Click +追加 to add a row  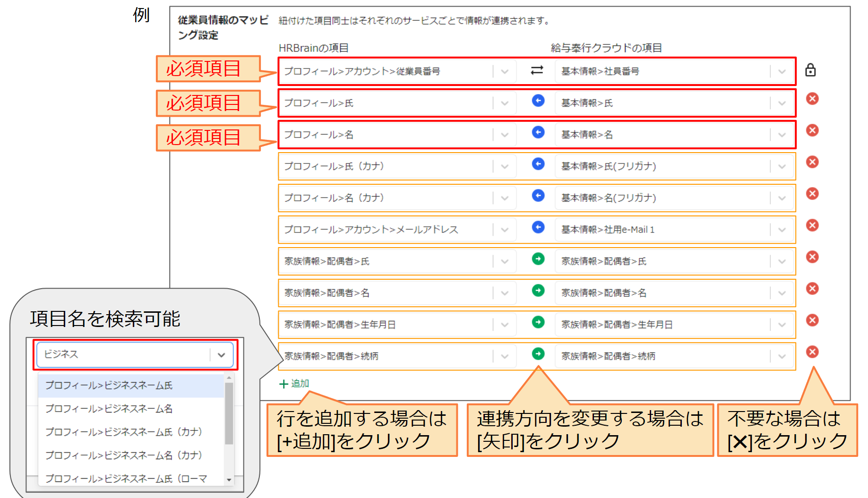(294, 384)
